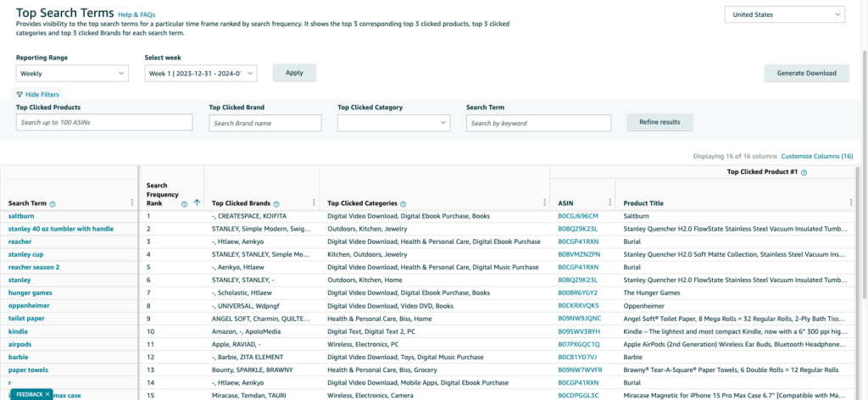Screen dimensions: 868x400
Task: Open stanley 40 oz tumbler with handle link
Action: pyautogui.click(x=61, y=229)
